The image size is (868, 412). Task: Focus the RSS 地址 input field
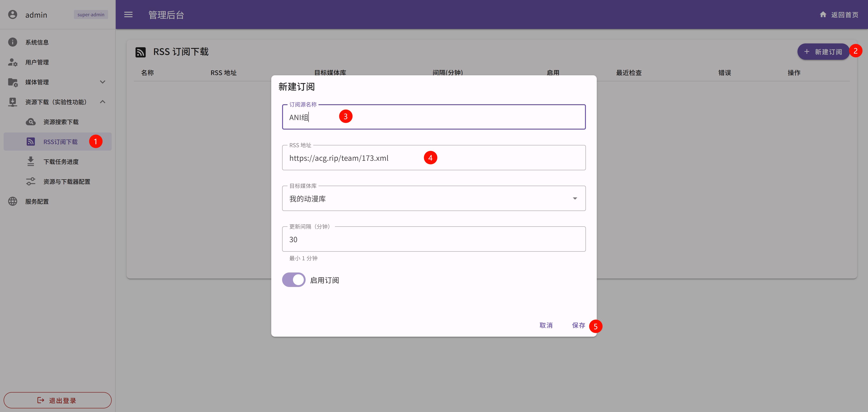click(x=434, y=158)
